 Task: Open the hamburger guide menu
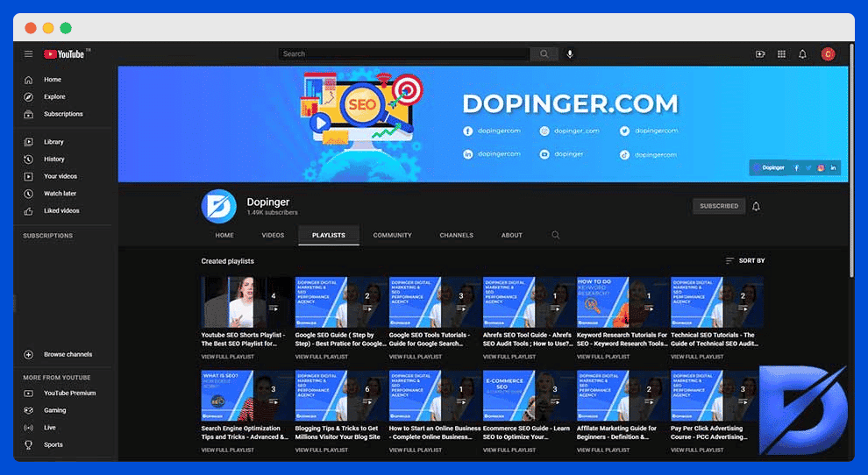(x=28, y=54)
